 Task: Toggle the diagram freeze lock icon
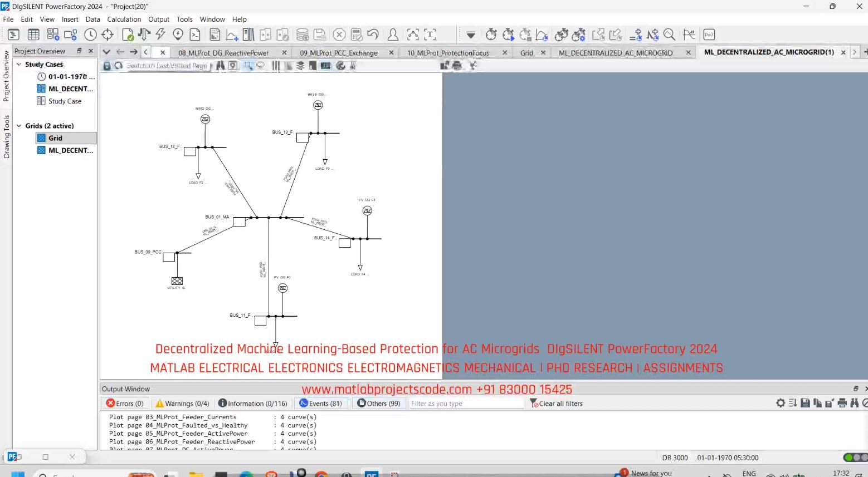click(x=107, y=66)
